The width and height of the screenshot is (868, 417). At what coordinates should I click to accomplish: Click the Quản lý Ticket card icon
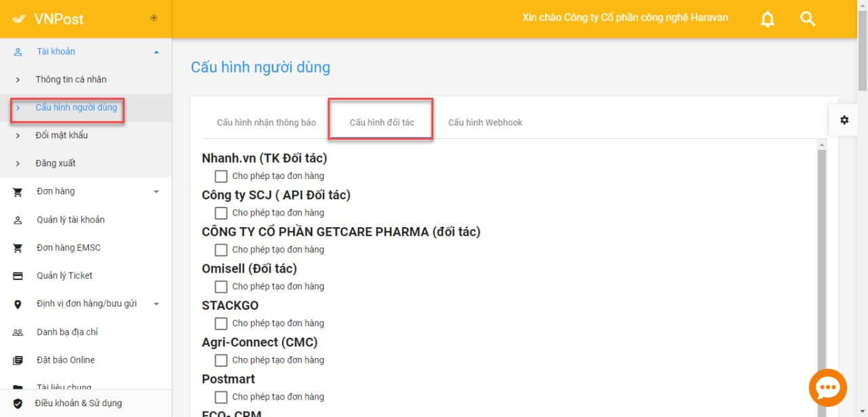[x=18, y=276]
